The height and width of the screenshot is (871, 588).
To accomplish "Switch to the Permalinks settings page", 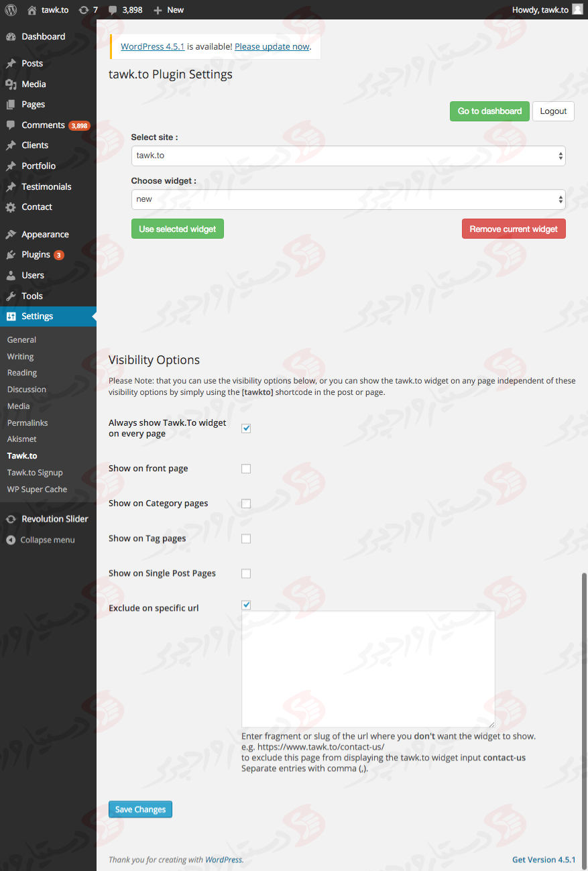I will [x=27, y=422].
